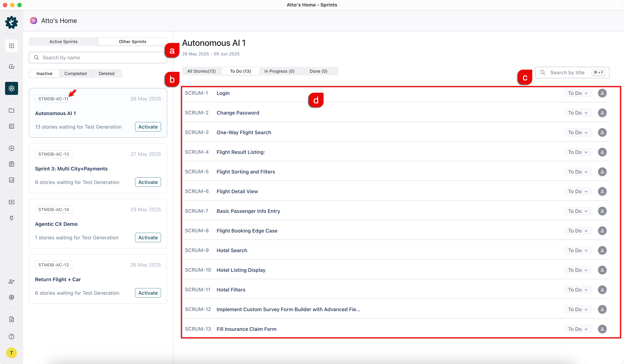Expand To Do dropdown for Hotel Search
The height and width of the screenshot is (364, 624).
coord(578,250)
